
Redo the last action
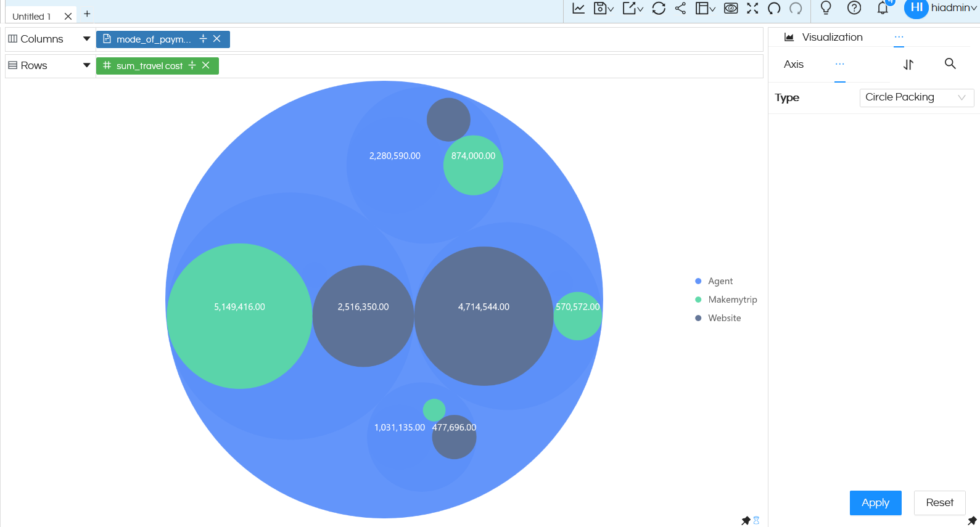click(x=796, y=9)
